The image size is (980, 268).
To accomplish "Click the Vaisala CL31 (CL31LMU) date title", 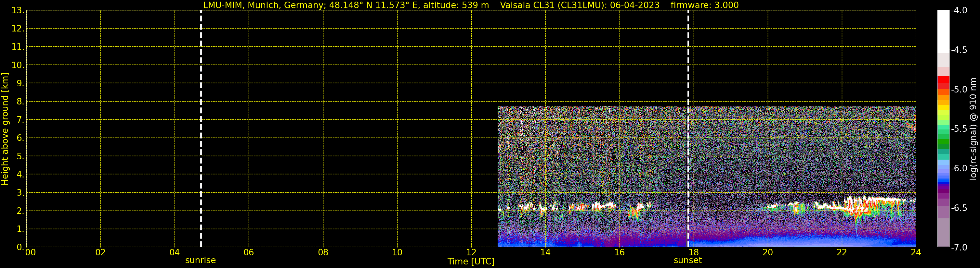I will [580, 5].
